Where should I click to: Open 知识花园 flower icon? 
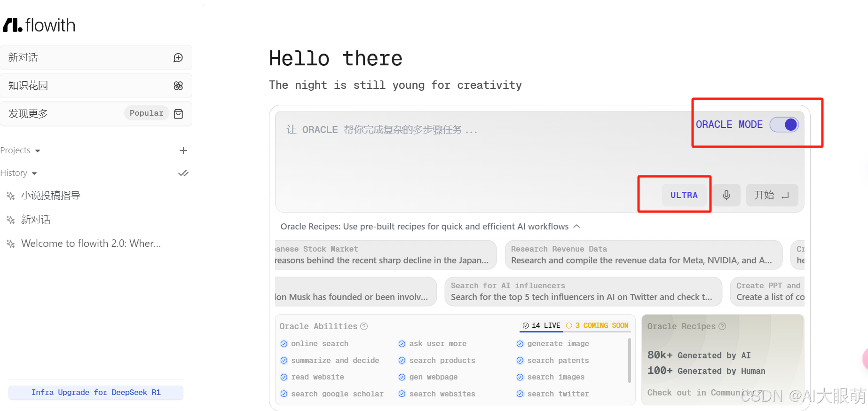178,86
